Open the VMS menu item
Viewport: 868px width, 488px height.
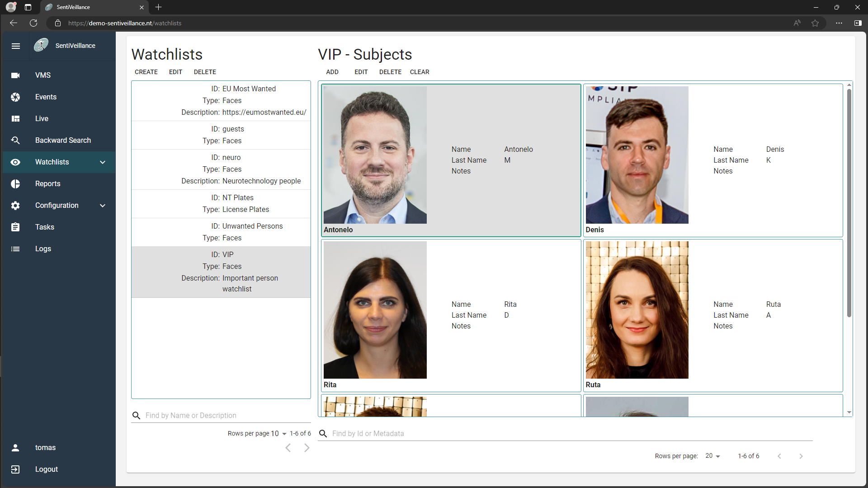pos(59,75)
